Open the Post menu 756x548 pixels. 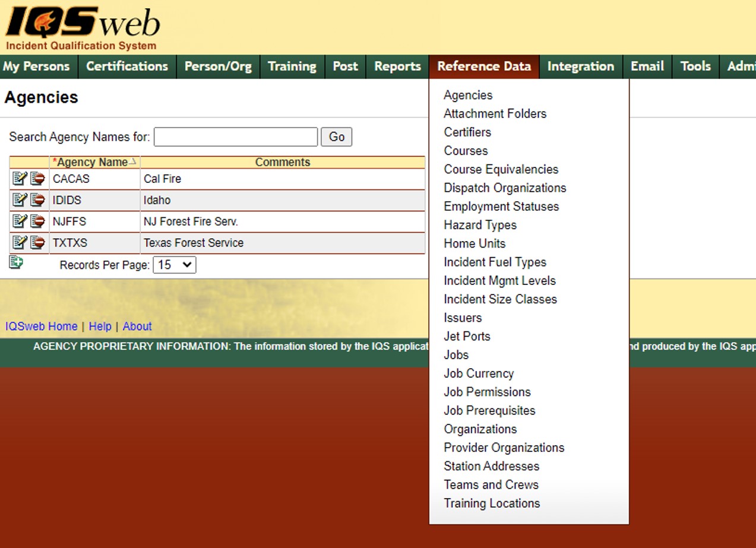click(346, 66)
